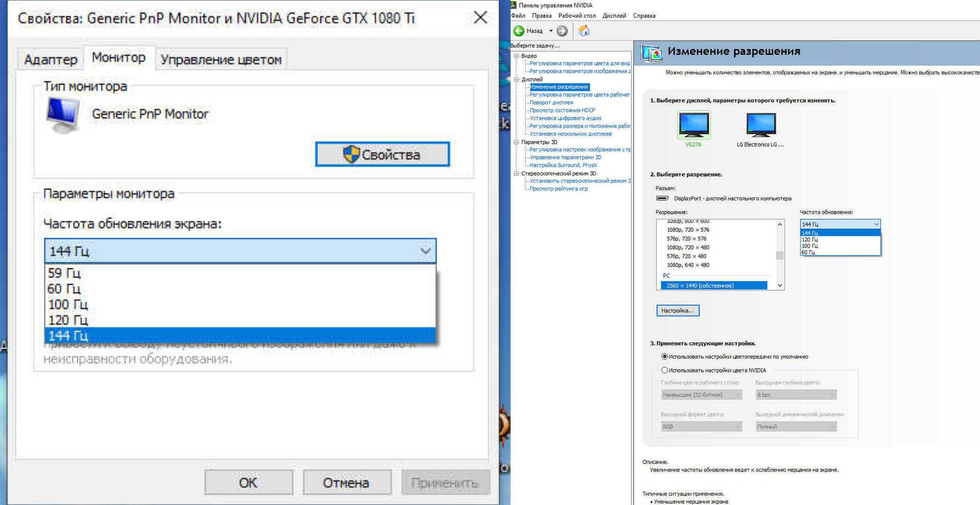Image resolution: width=980 pixels, height=505 pixels.
Task: Click the DisplayPort connector icon
Action: click(662, 198)
